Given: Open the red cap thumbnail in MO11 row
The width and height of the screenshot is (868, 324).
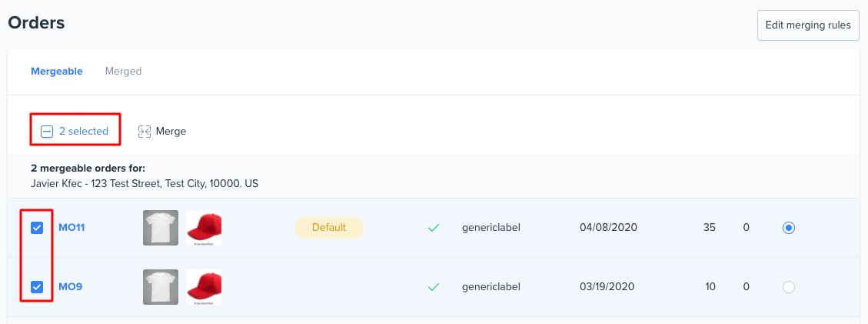Looking at the screenshot, I should (x=204, y=228).
